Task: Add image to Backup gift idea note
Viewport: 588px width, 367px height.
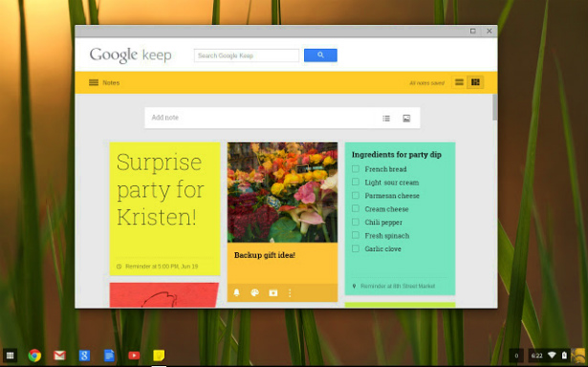Action: 273,292
